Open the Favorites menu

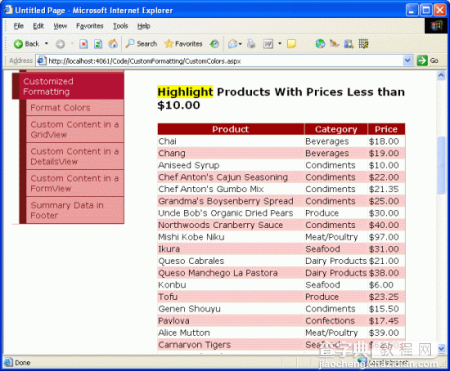click(90, 26)
